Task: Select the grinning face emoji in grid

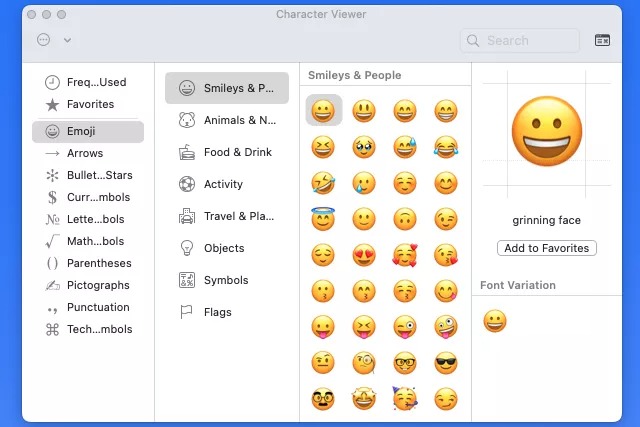Action: (323, 111)
